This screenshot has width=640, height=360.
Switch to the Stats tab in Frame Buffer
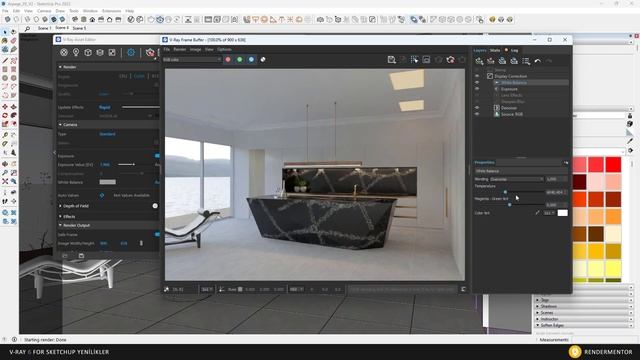(495, 50)
